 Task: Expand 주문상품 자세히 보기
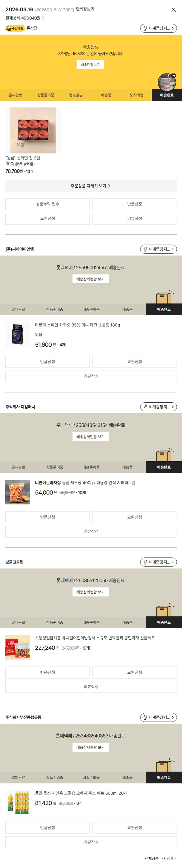coord(91,186)
